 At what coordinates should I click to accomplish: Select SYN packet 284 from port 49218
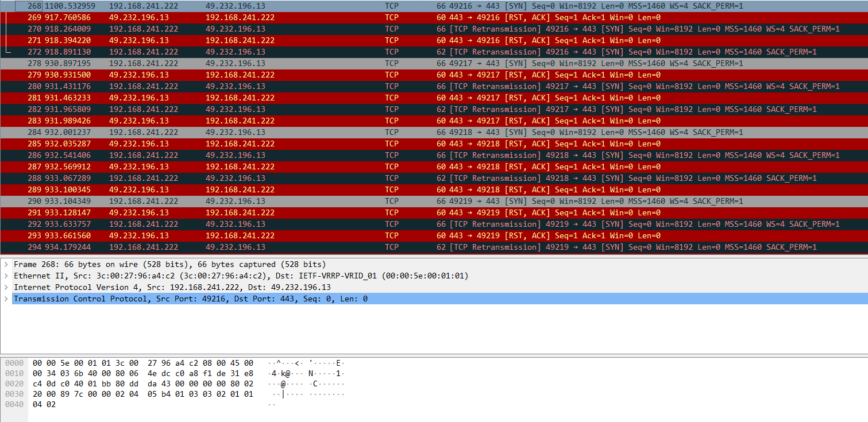(x=434, y=132)
